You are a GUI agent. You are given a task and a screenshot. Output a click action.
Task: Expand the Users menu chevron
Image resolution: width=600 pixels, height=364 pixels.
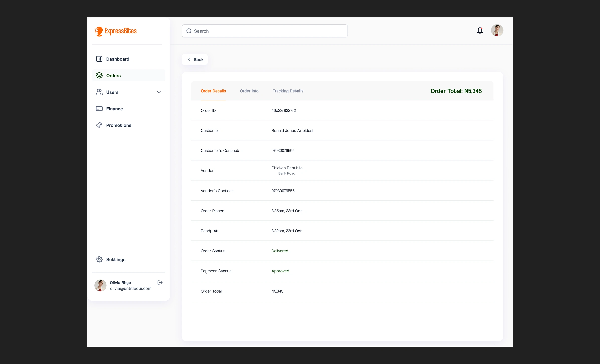coord(159,92)
